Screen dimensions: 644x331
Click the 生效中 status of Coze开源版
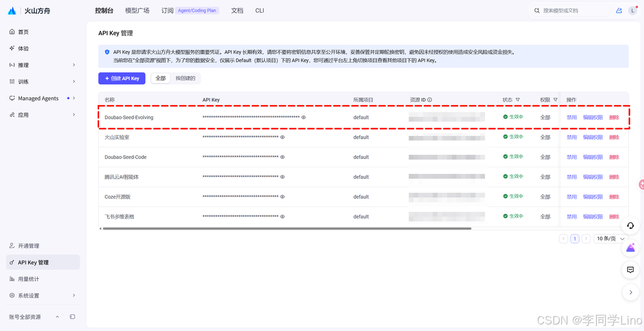click(513, 196)
